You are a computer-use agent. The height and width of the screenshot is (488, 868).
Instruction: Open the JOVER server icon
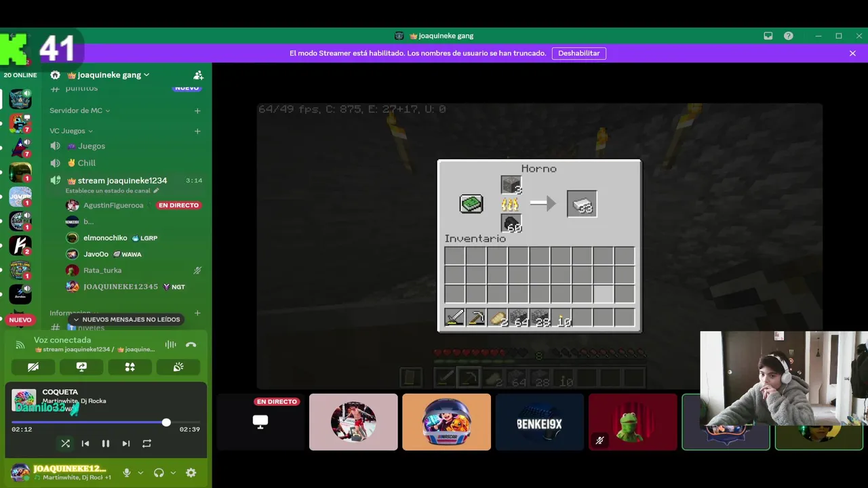(20, 197)
